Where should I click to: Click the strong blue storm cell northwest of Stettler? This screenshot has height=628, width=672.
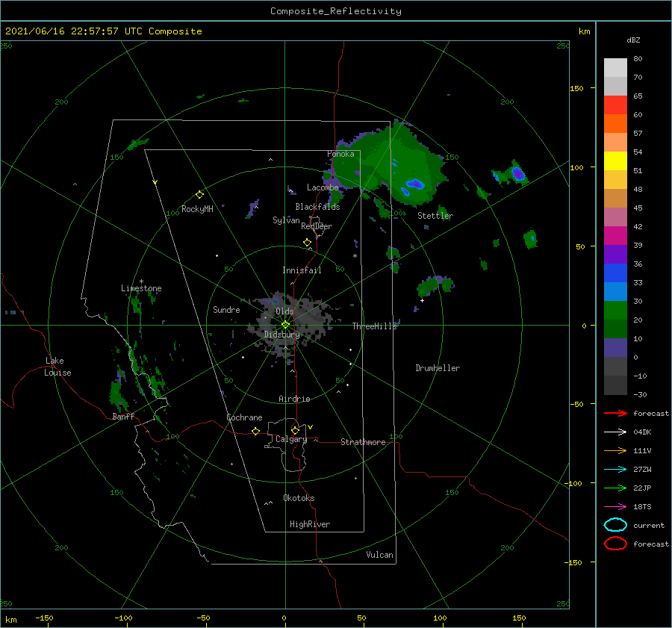[x=415, y=184]
